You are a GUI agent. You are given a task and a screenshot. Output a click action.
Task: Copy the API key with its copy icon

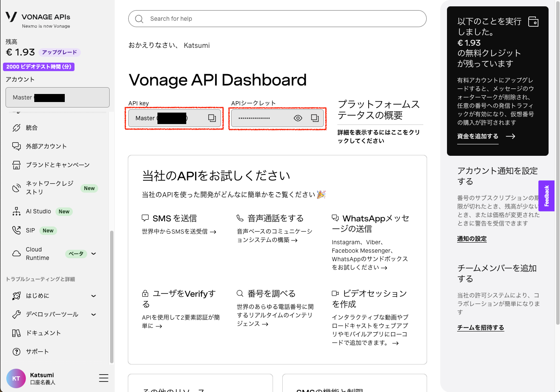click(x=212, y=118)
